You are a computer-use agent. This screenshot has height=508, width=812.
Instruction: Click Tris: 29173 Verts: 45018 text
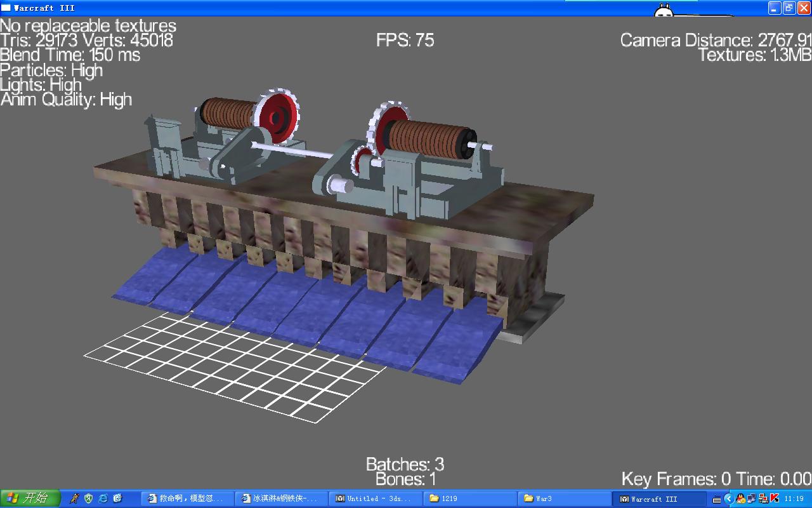coord(86,40)
